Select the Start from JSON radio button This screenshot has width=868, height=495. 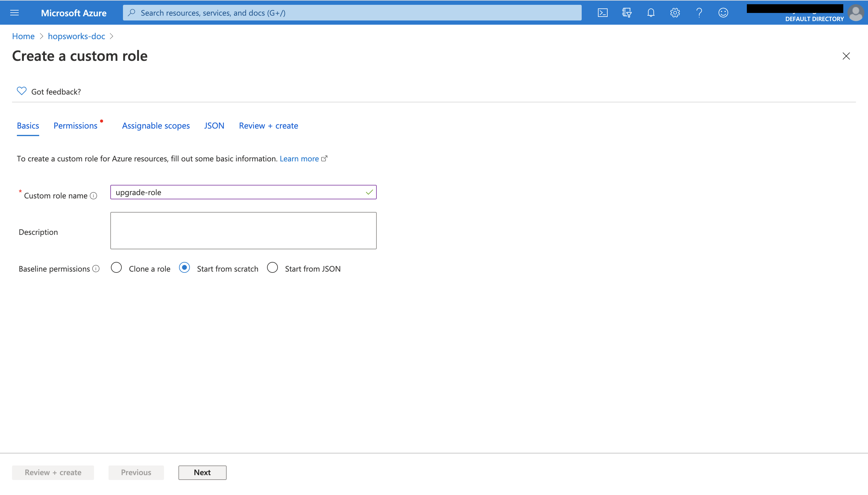(x=272, y=268)
